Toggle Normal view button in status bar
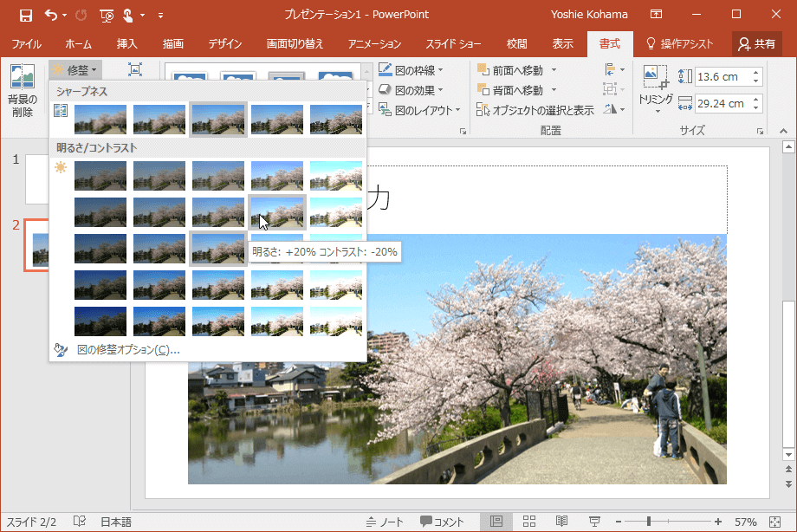 [496, 522]
